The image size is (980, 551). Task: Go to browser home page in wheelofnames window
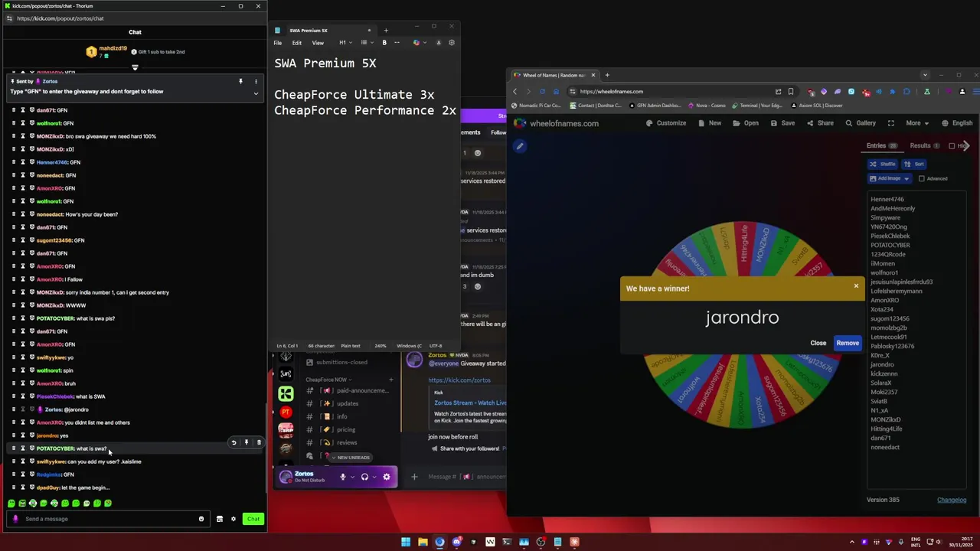point(557,91)
